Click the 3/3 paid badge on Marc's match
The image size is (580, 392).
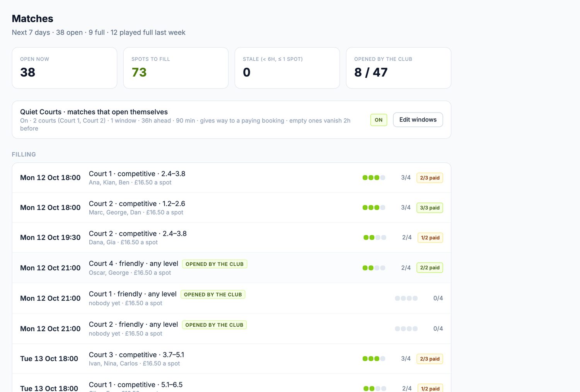[430, 208]
